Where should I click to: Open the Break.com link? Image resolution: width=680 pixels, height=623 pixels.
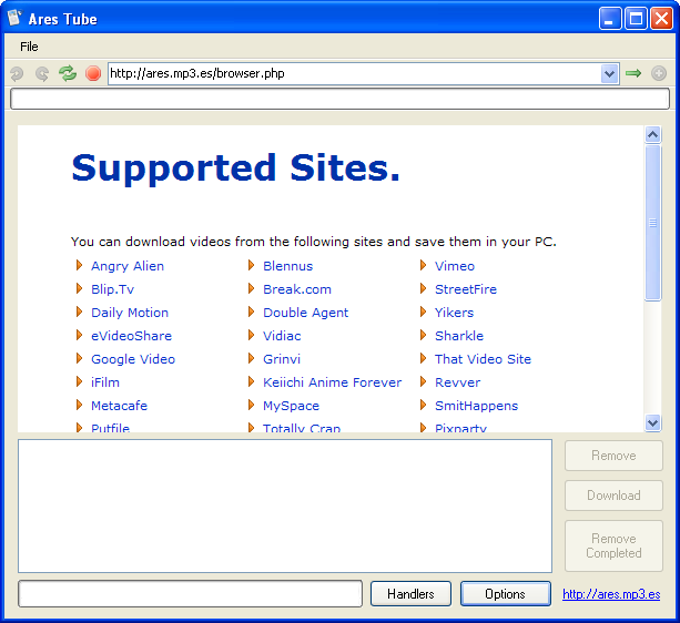(x=297, y=290)
